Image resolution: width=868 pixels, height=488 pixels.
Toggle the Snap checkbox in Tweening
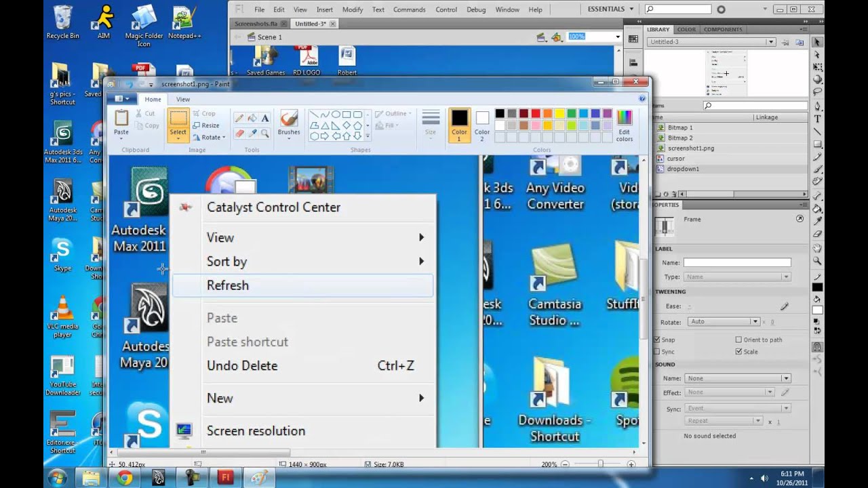click(657, 340)
